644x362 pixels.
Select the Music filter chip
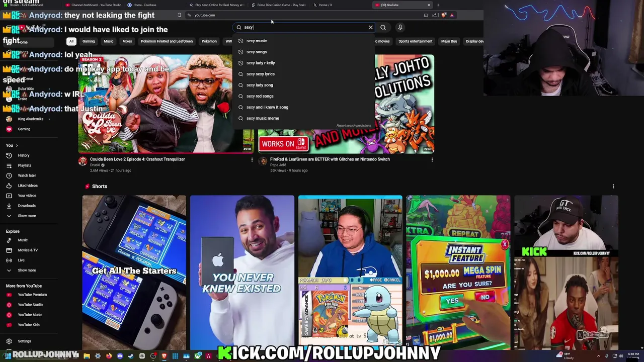(109, 41)
